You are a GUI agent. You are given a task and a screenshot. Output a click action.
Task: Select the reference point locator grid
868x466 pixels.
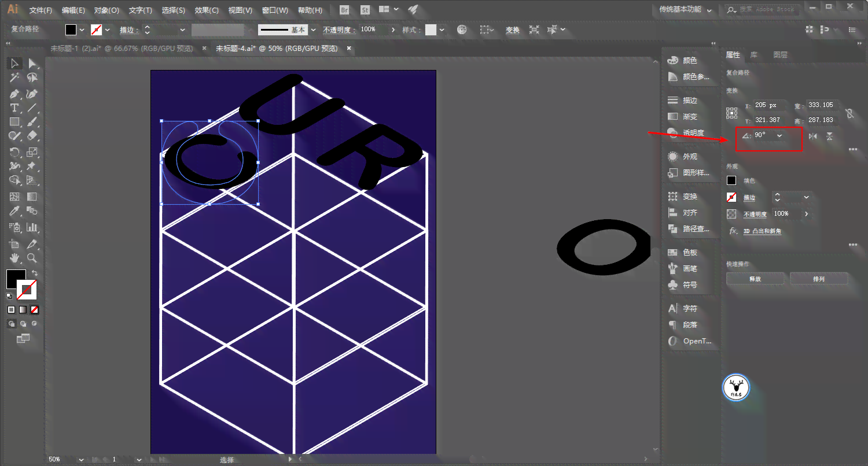point(732,113)
